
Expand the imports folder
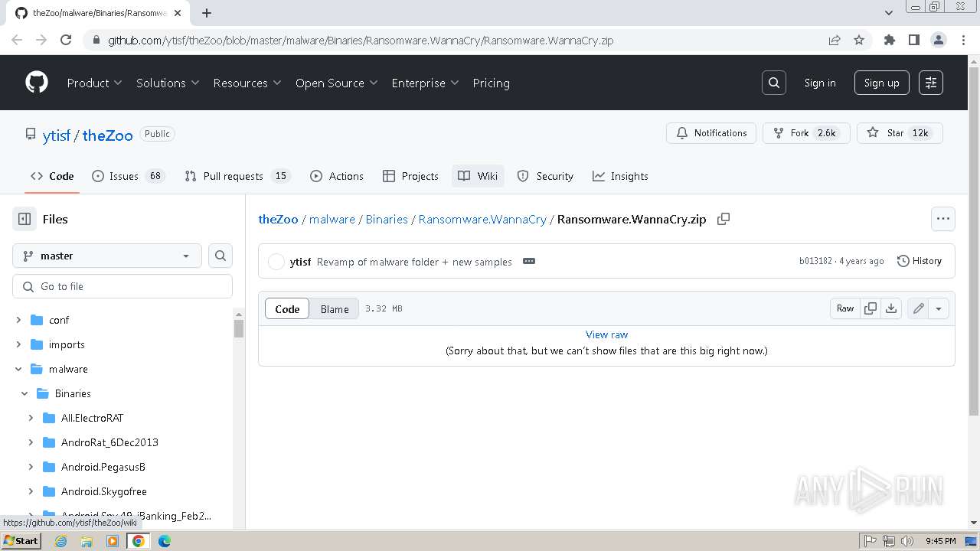click(x=18, y=344)
